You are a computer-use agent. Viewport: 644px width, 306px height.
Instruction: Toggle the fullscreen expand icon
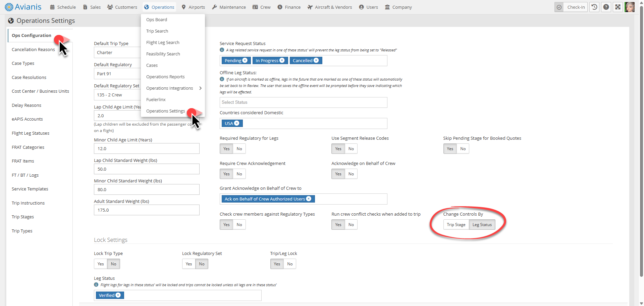[x=618, y=7]
